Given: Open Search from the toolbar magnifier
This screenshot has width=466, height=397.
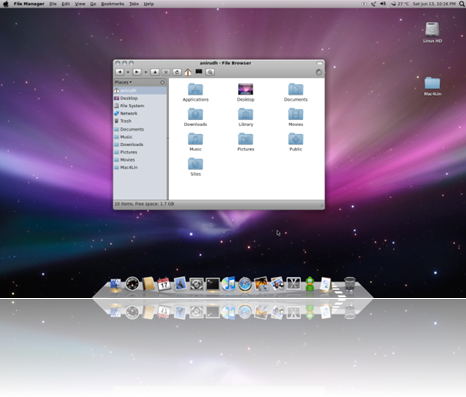Looking at the screenshot, I should click(210, 72).
